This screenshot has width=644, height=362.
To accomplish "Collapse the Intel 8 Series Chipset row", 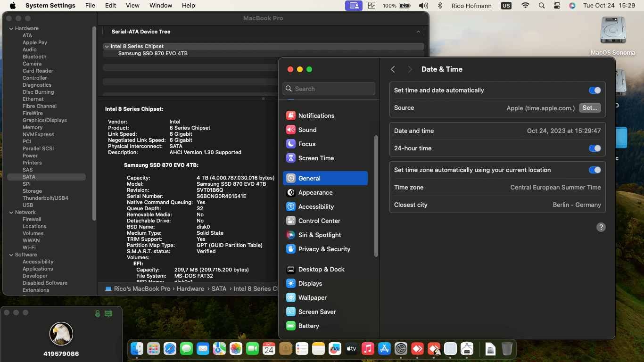I will click(107, 46).
